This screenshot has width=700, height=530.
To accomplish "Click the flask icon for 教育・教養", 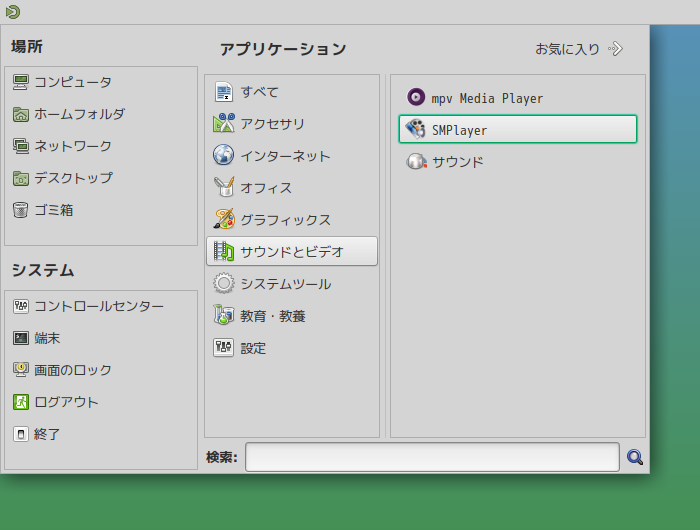I will click(x=224, y=315).
